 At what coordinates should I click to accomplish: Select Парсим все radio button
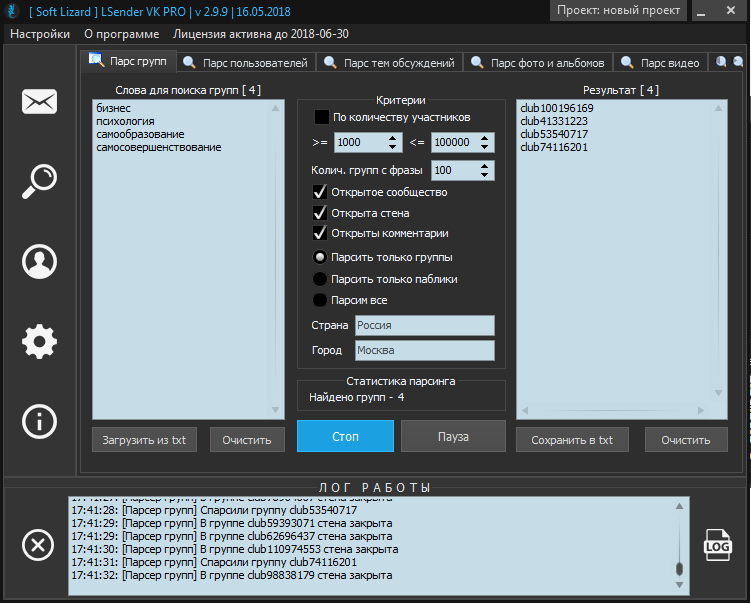click(x=319, y=300)
